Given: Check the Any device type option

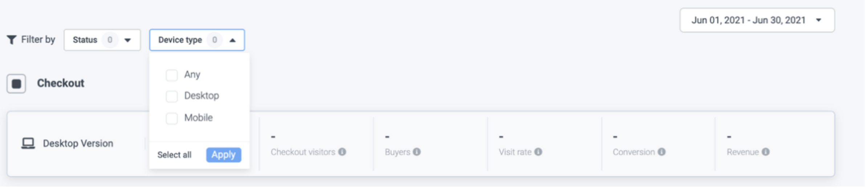Looking at the screenshot, I should 171,75.
